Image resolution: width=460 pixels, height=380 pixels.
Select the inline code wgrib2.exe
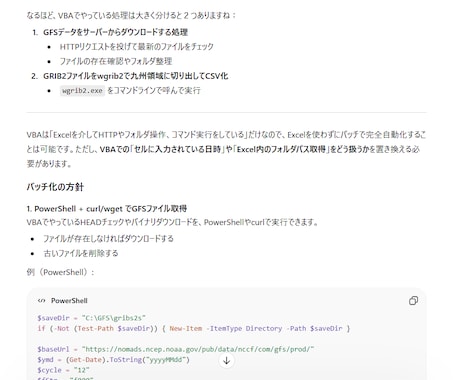(x=82, y=91)
